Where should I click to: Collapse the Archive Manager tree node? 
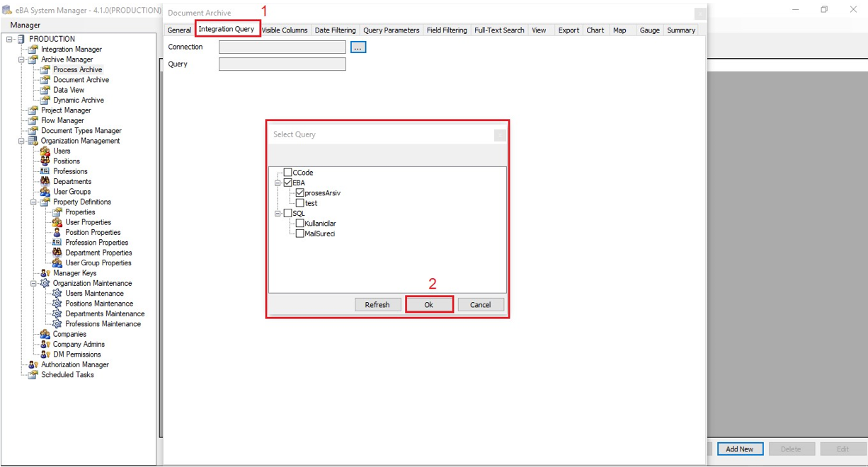(x=22, y=59)
